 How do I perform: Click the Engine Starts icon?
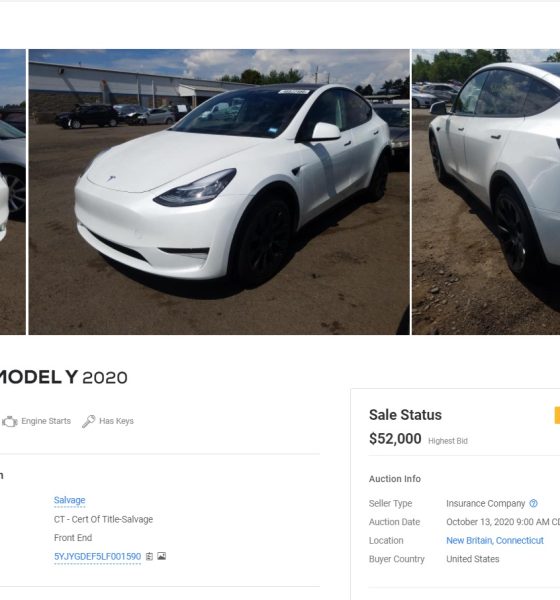[10, 421]
